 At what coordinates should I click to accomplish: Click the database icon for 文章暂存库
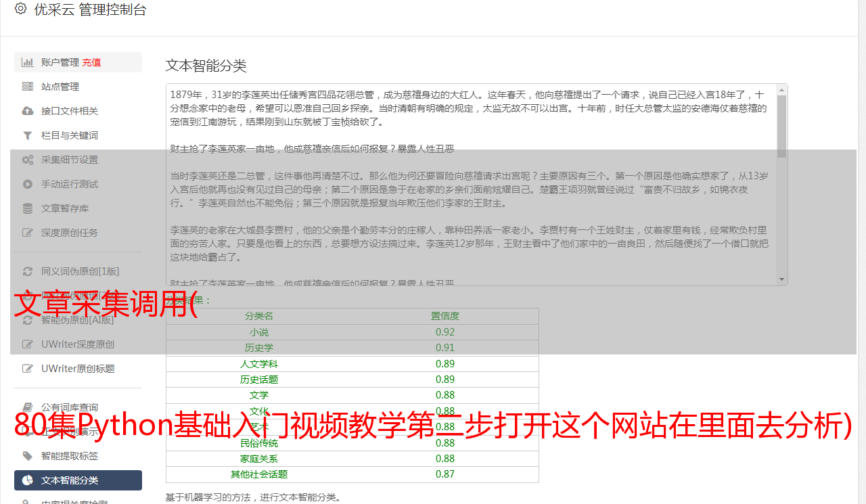click(x=28, y=208)
